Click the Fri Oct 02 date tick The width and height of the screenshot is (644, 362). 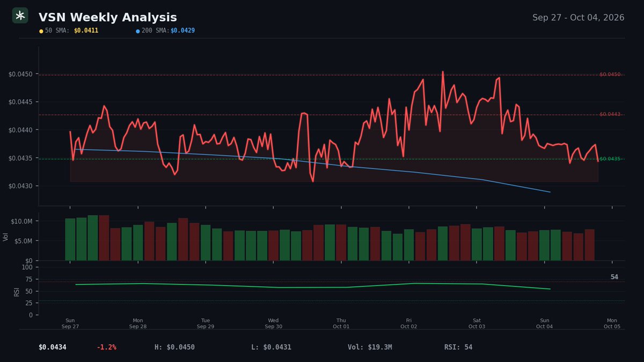point(409,323)
